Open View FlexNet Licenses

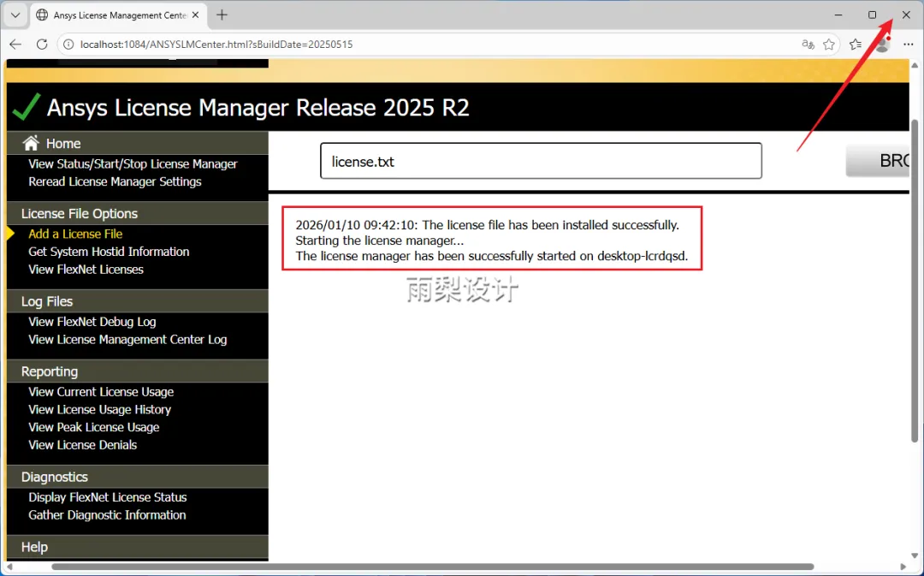[86, 270]
